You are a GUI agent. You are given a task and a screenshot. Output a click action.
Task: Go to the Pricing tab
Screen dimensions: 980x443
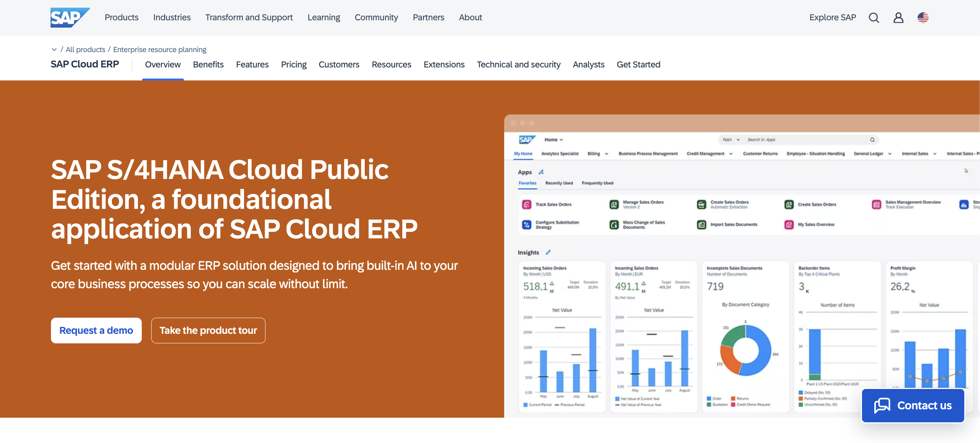294,64
